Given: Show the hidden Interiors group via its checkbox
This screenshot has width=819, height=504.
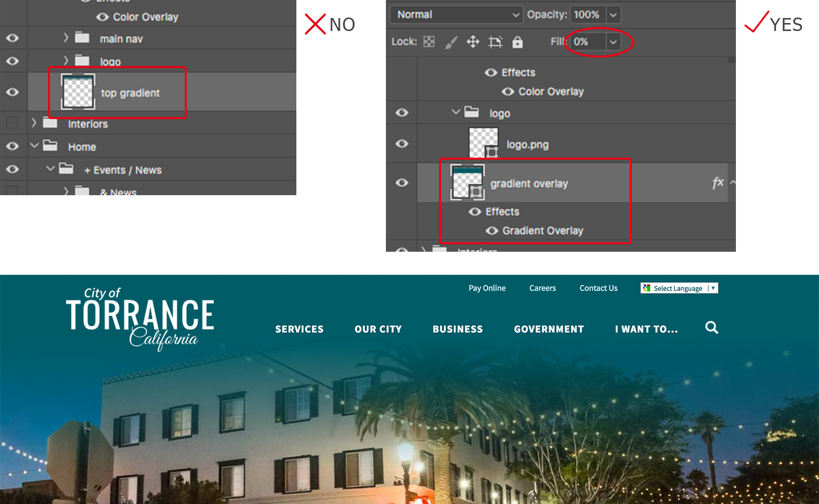Looking at the screenshot, I should 12,123.
